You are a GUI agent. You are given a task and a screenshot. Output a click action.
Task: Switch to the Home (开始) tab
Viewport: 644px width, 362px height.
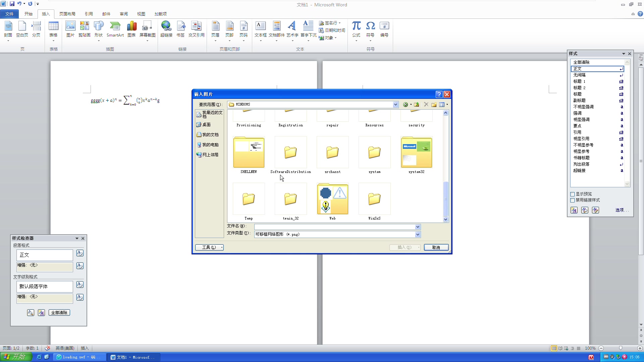(x=29, y=14)
